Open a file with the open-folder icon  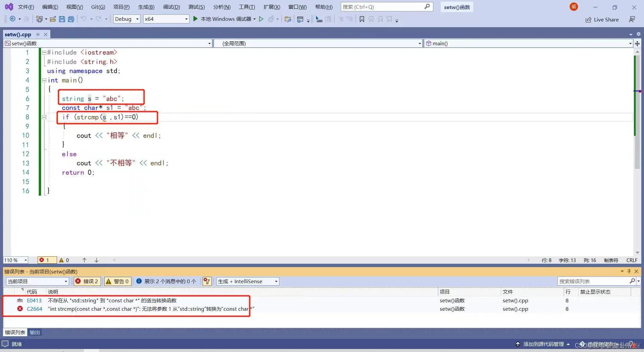click(53, 19)
